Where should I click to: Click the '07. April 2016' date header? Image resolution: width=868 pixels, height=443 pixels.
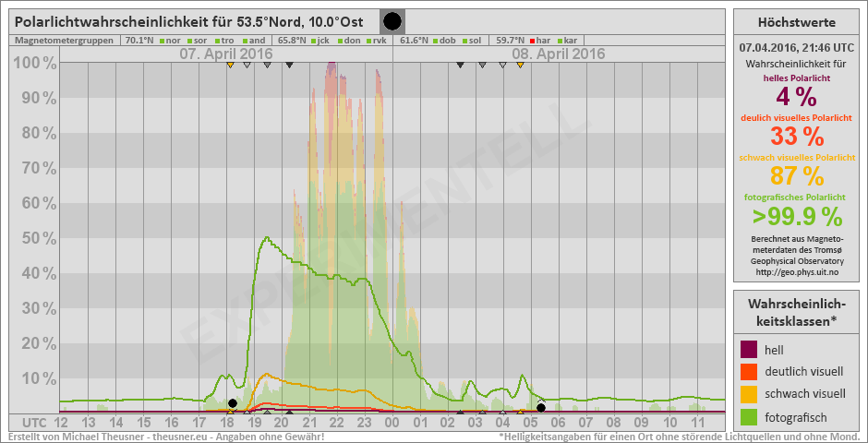click(x=225, y=54)
